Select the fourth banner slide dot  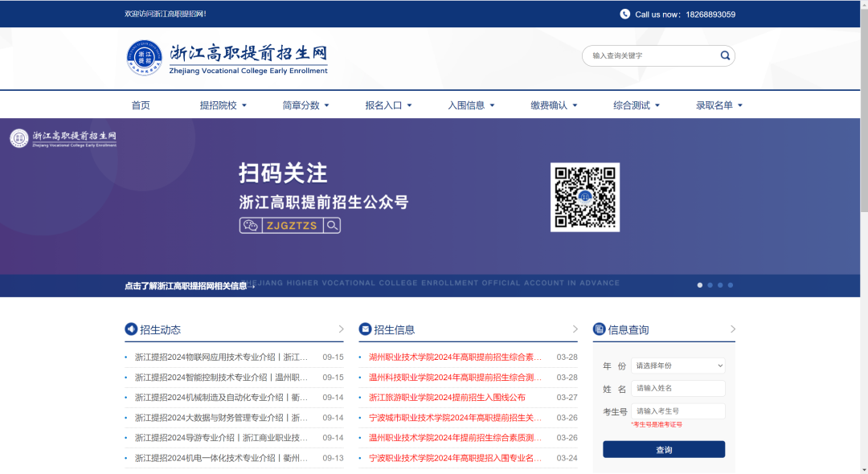tap(731, 285)
